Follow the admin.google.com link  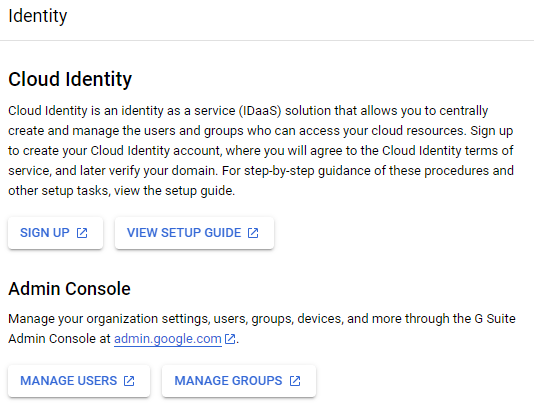point(168,339)
